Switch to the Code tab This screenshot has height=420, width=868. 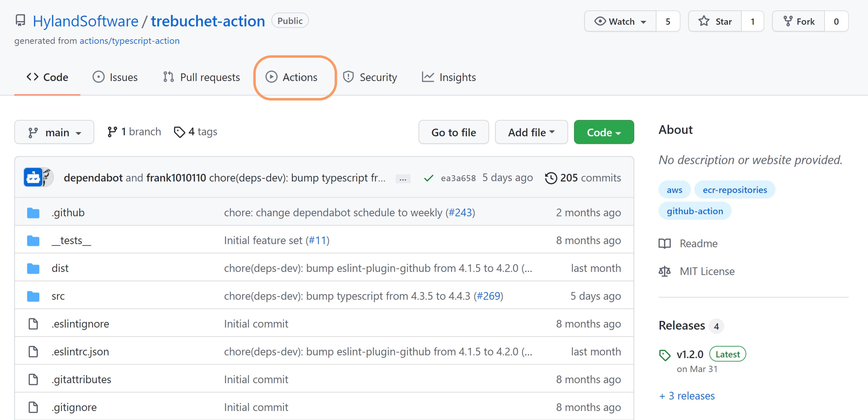pos(47,77)
